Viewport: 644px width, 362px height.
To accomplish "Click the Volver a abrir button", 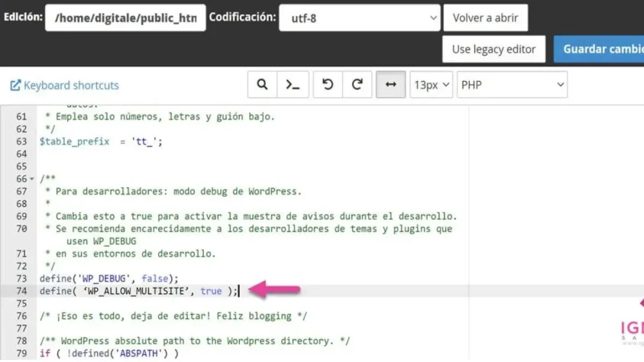I will coord(485,18).
